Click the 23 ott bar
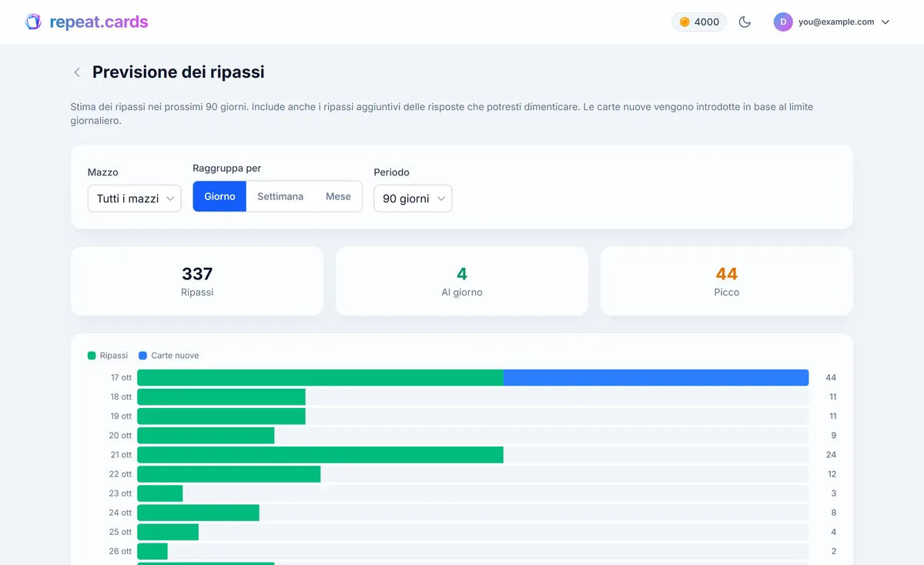This screenshot has width=924, height=565. pyautogui.click(x=160, y=493)
